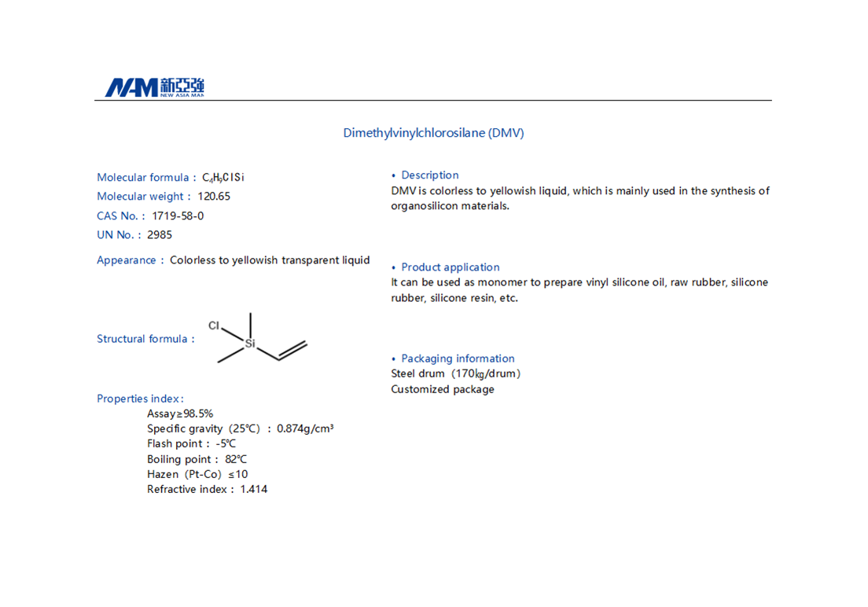Select the Packaging information heading
Screen dimensions: 868x607
tap(458, 359)
